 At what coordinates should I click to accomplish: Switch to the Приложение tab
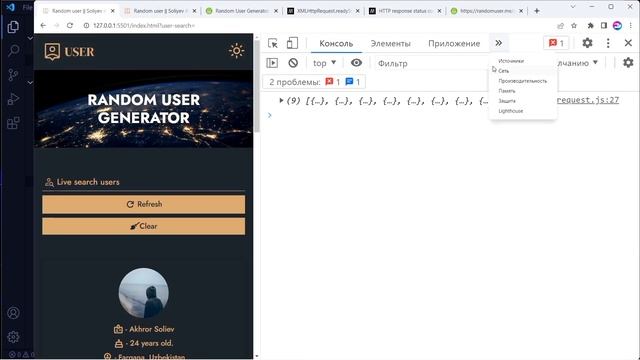pyautogui.click(x=454, y=43)
